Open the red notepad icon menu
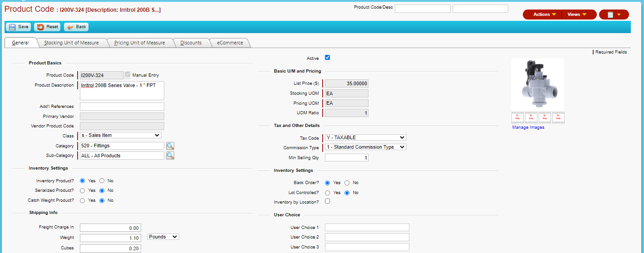This screenshot has height=253, width=644. (614, 15)
